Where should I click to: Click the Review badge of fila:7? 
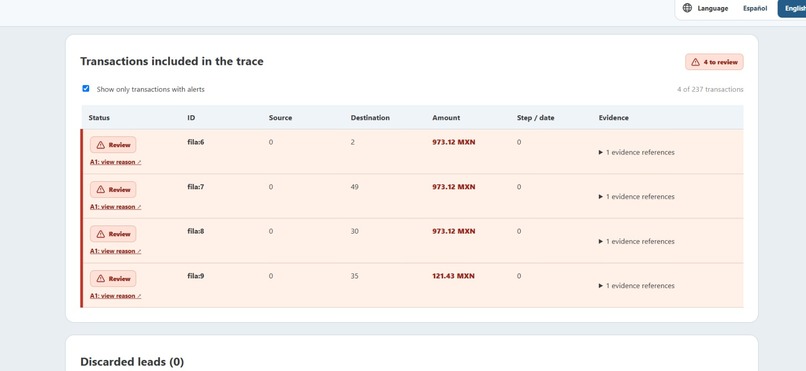(x=113, y=190)
